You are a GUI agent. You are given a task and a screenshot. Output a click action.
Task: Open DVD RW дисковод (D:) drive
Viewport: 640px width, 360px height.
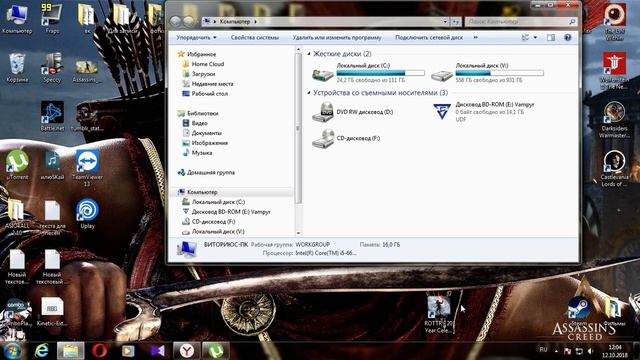point(353,112)
